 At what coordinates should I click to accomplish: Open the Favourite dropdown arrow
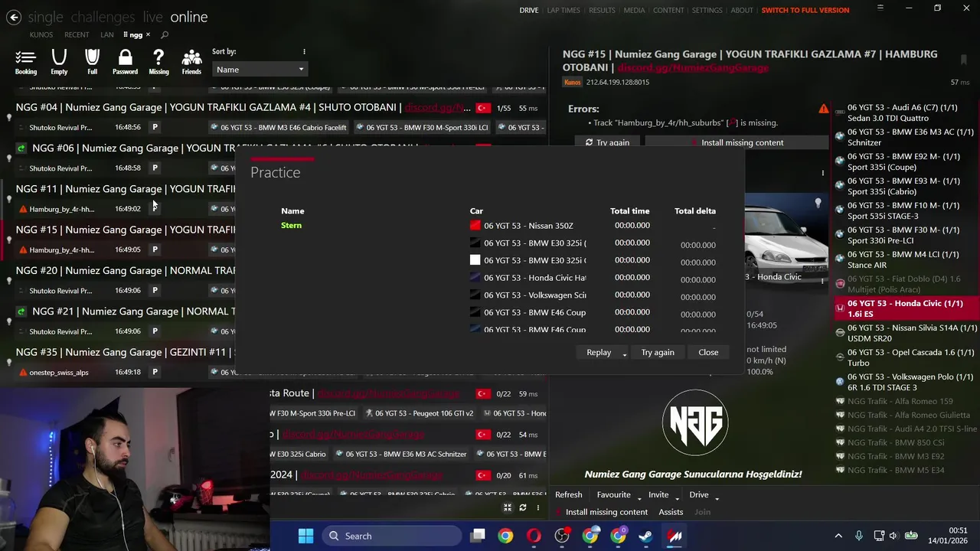[639, 497]
